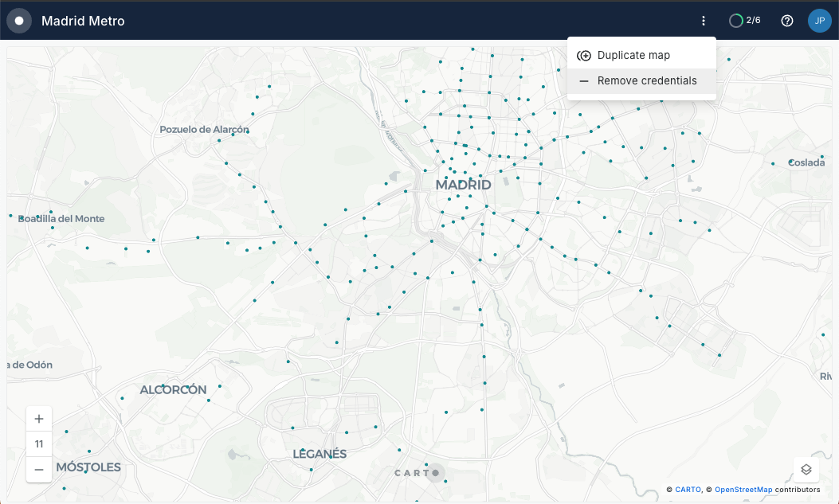Zoom out with the minus button
Viewport: 839px width, 504px height.
pyautogui.click(x=39, y=469)
